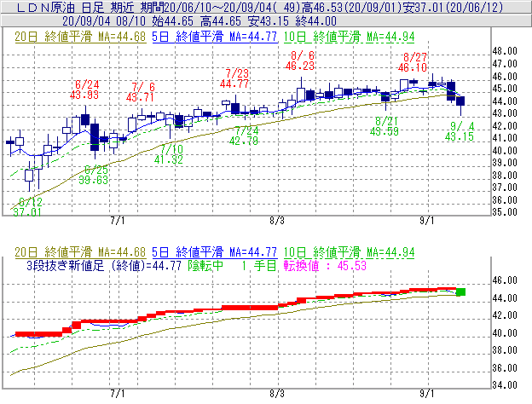The image size is (532, 404).
Task: Click 新値足 chart's 5日 終値平滑 MA=44.77 legend
Action: click(215, 252)
